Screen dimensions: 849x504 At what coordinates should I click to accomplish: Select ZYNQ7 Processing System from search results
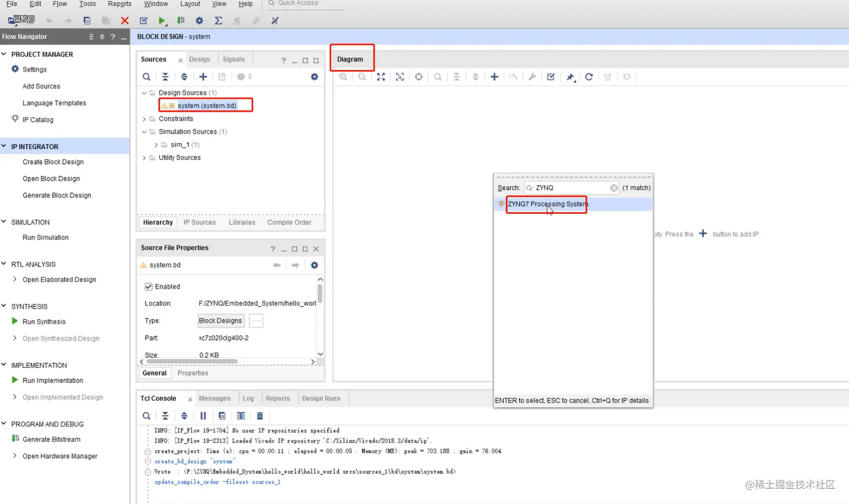pyautogui.click(x=548, y=204)
